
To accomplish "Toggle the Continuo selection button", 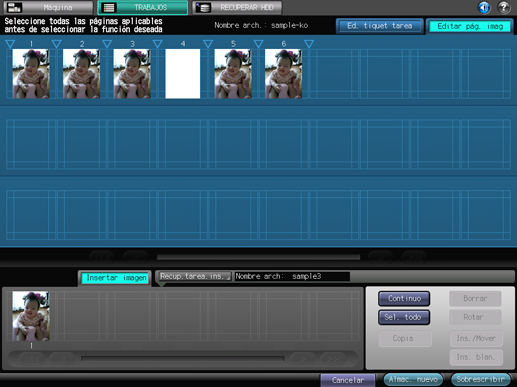I will pos(404,298).
